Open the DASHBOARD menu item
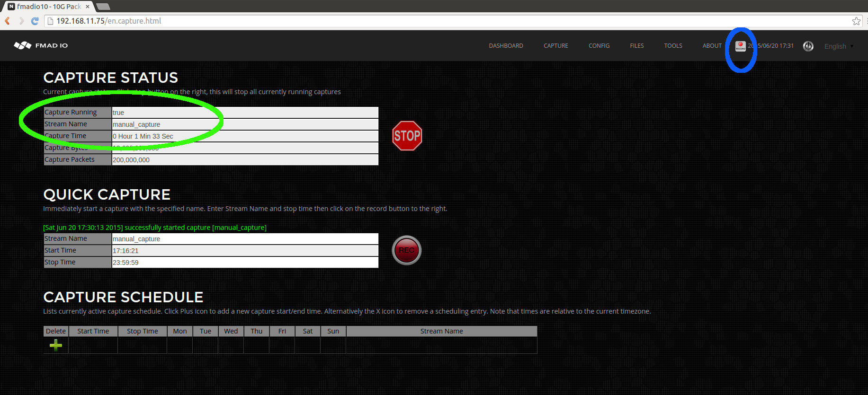The height and width of the screenshot is (395, 868). pyautogui.click(x=506, y=46)
